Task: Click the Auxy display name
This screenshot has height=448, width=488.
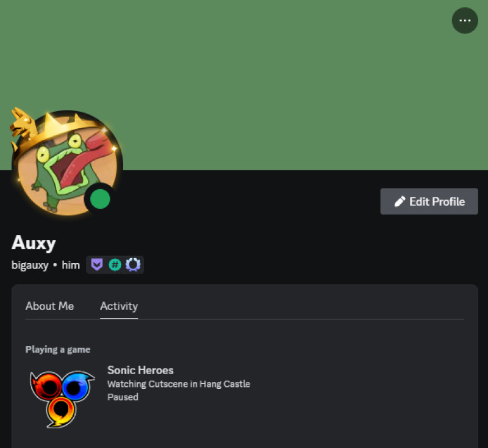Action: coord(34,242)
